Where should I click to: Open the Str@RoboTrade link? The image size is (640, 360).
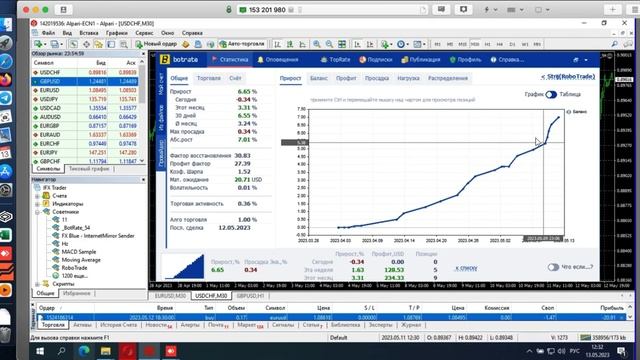point(568,76)
